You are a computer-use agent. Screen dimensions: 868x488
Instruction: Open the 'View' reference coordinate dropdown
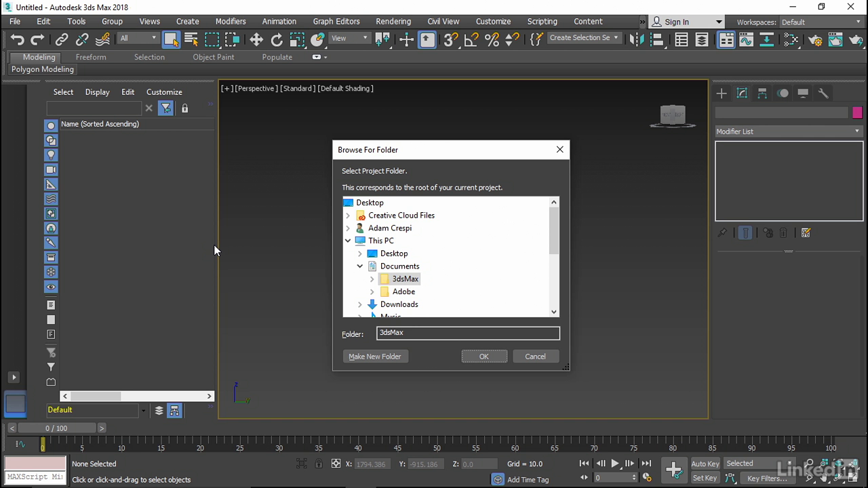(350, 38)
